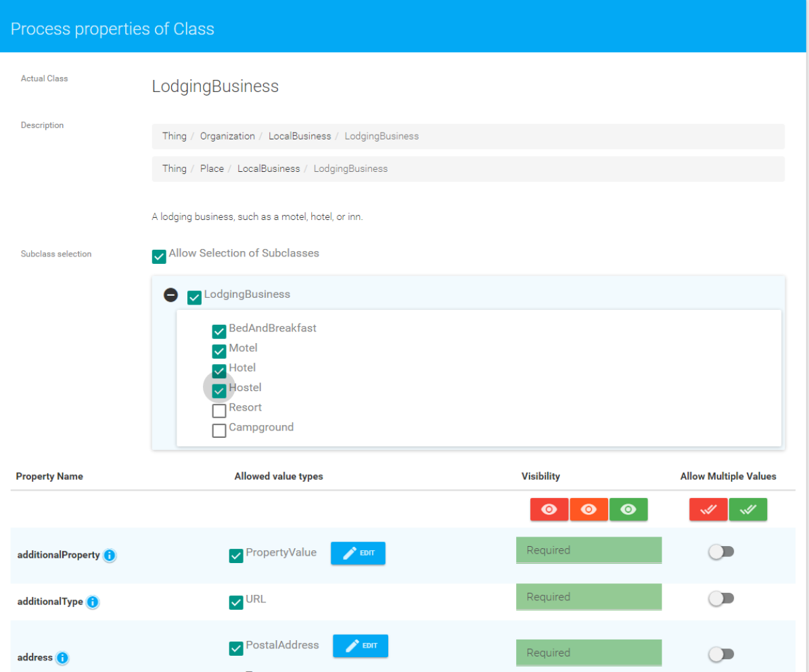Collapse the LodgingBusiness subclass tree
Image resolution: width=809 pixels, height=672 pixels.
tap(171, 295)
